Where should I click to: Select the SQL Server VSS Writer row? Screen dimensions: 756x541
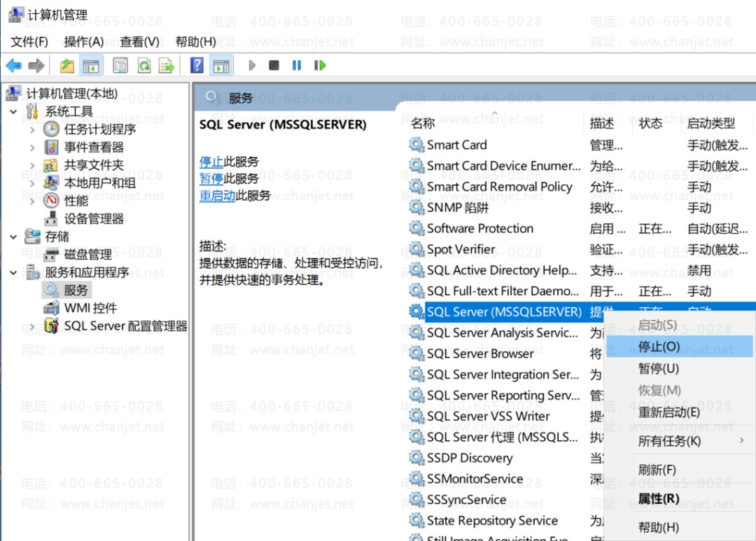[505, 416]
